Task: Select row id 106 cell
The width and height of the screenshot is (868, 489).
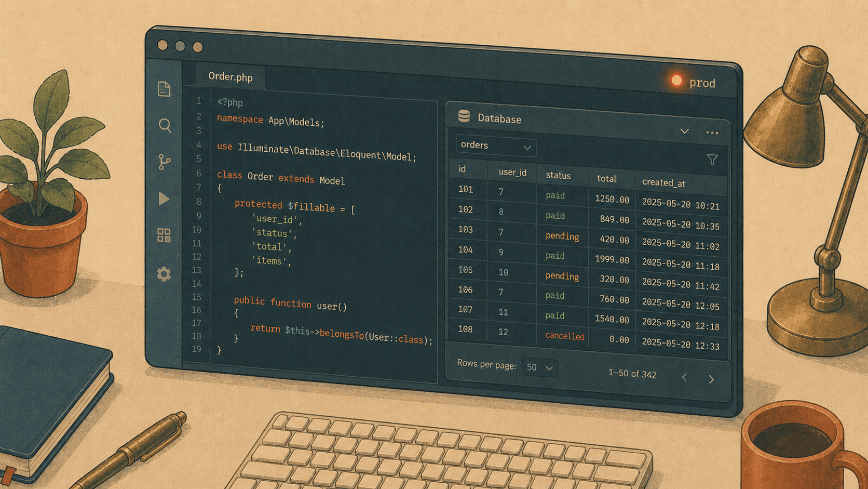Action: tap(466, 289)
